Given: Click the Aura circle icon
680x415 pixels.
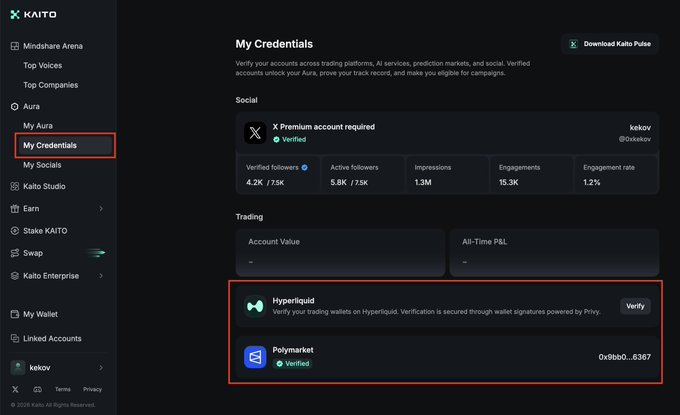Looking at the screenshot, I should tap(15, 107).
